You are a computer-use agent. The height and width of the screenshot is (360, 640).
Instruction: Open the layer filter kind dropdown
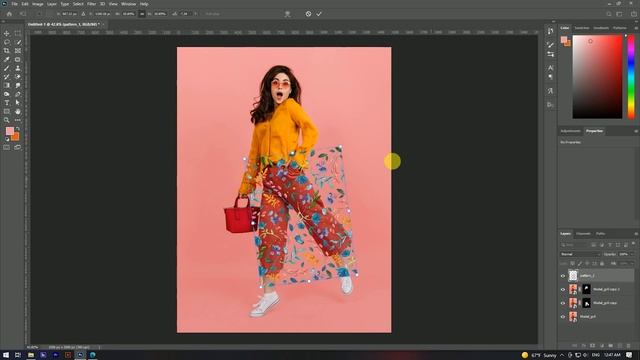573,245
